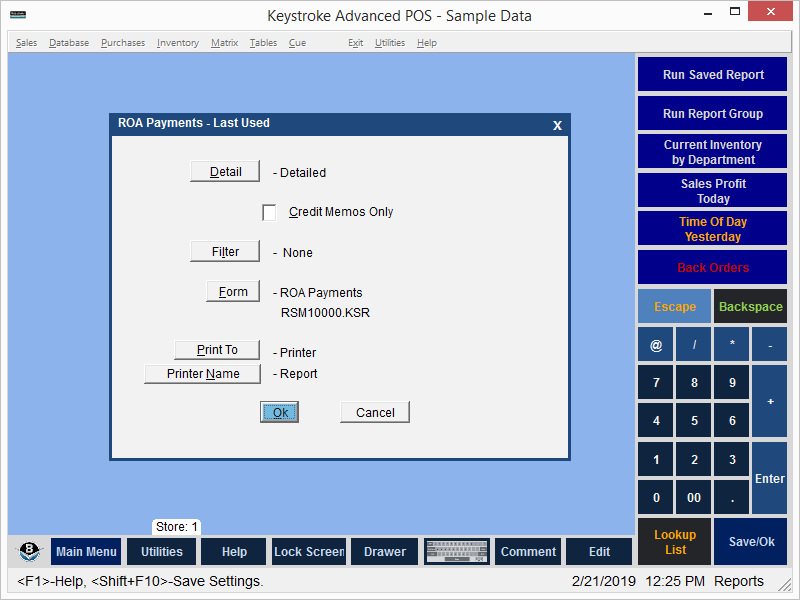Click keypad digit 6
This screenshot has height=600, width=800.
[732, 420]
